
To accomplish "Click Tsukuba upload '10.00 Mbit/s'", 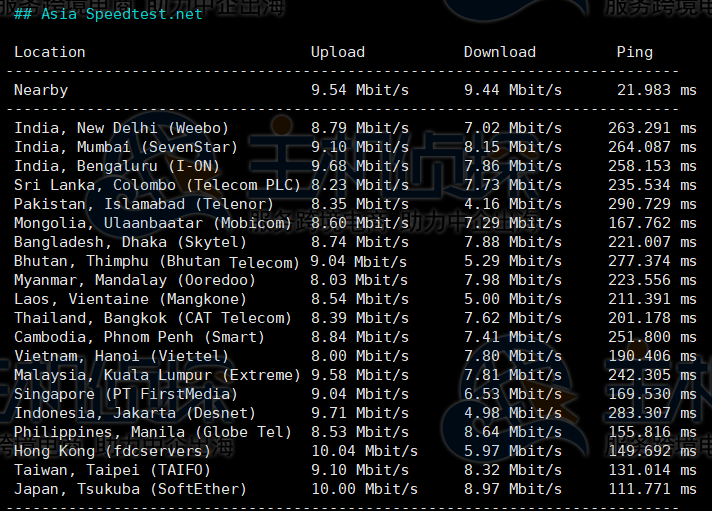I will (364, 491).
